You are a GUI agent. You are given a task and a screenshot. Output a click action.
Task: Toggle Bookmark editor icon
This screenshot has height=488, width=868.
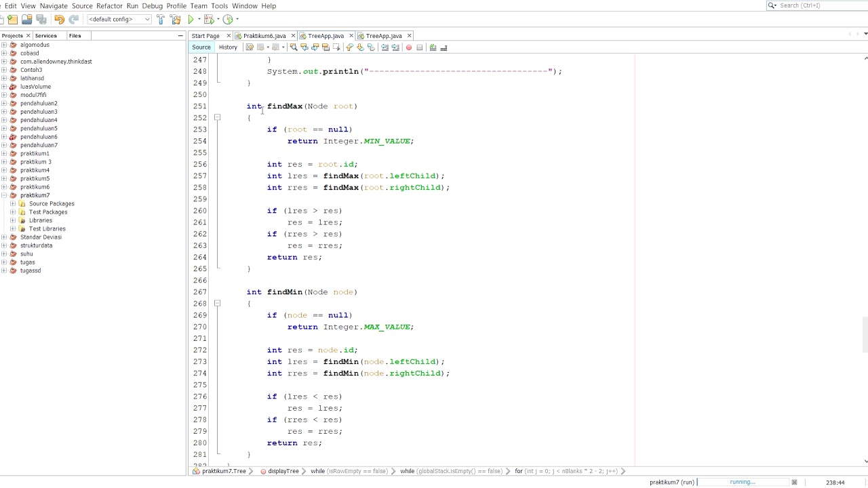click(371, 47)
